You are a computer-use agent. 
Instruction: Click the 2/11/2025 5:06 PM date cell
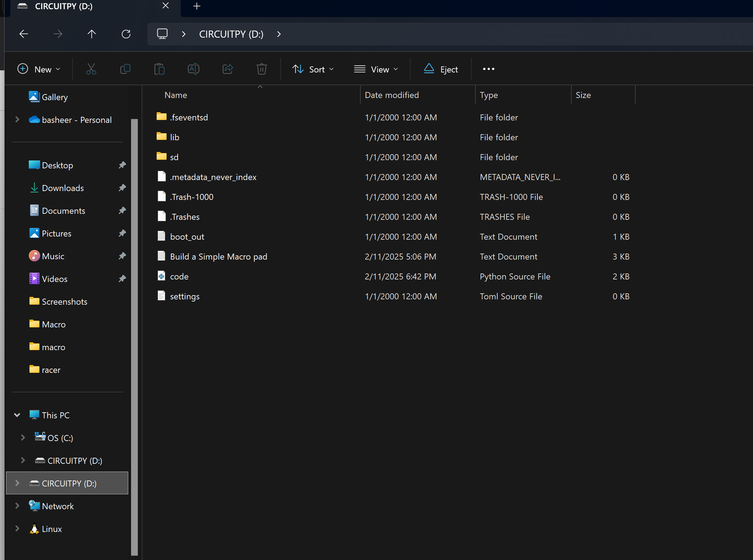(x=400, y=256)
